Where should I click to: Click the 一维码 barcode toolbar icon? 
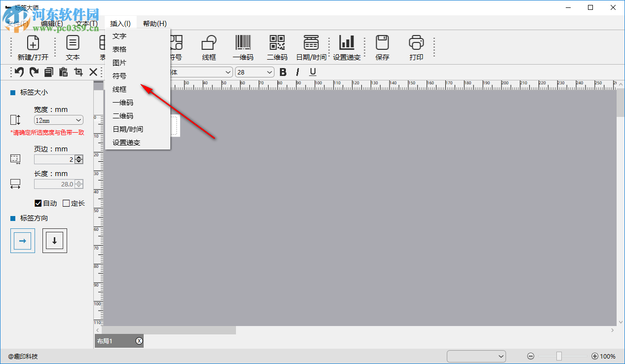pos(243,48)
